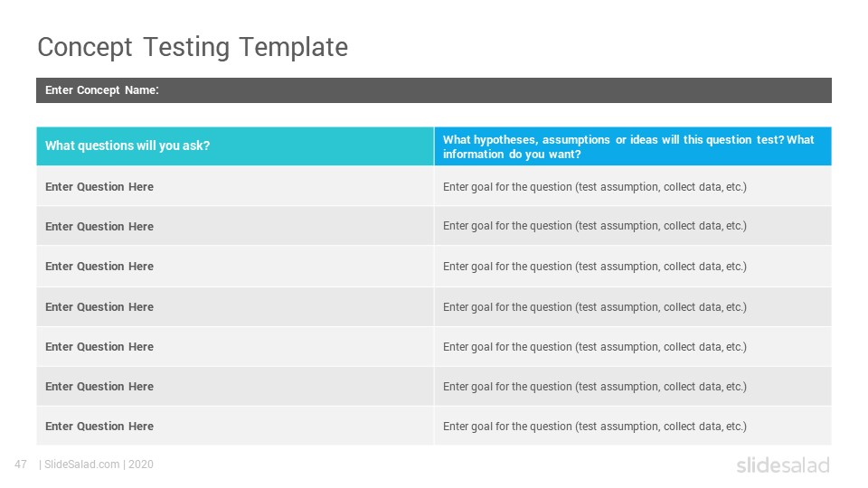Click the slidesalad logo watermark
The image size is (868, 488).
[783, 465]
